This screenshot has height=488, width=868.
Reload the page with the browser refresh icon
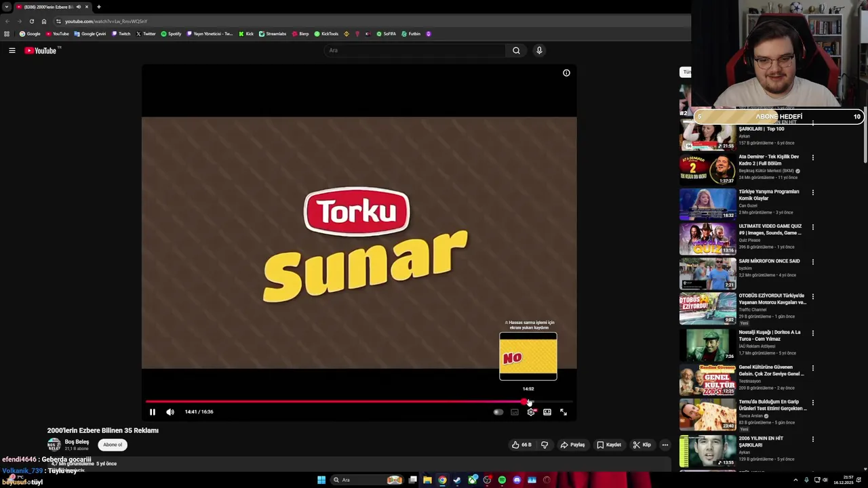click(31, 21)
